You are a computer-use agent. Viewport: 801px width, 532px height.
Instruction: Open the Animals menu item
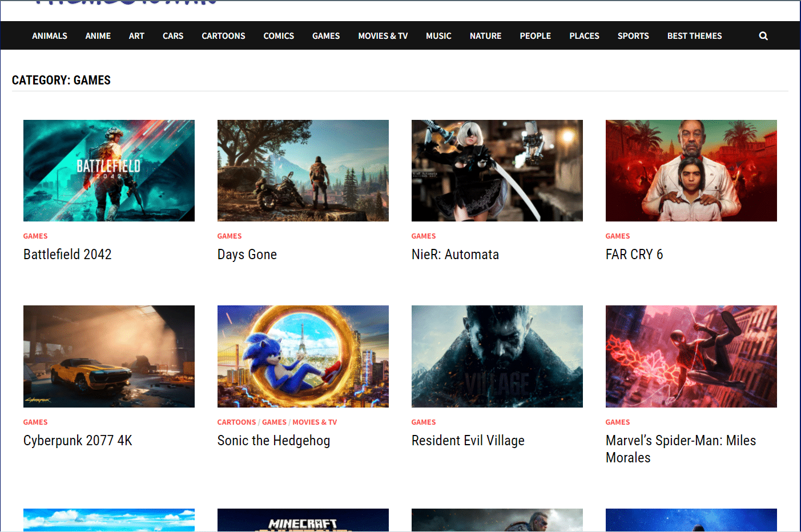pos(50,36)
